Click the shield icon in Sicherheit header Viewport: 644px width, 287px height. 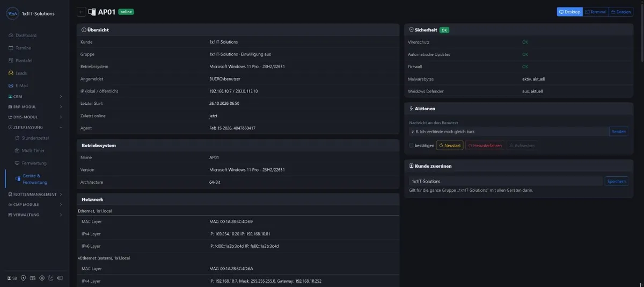tap(411, 30)
